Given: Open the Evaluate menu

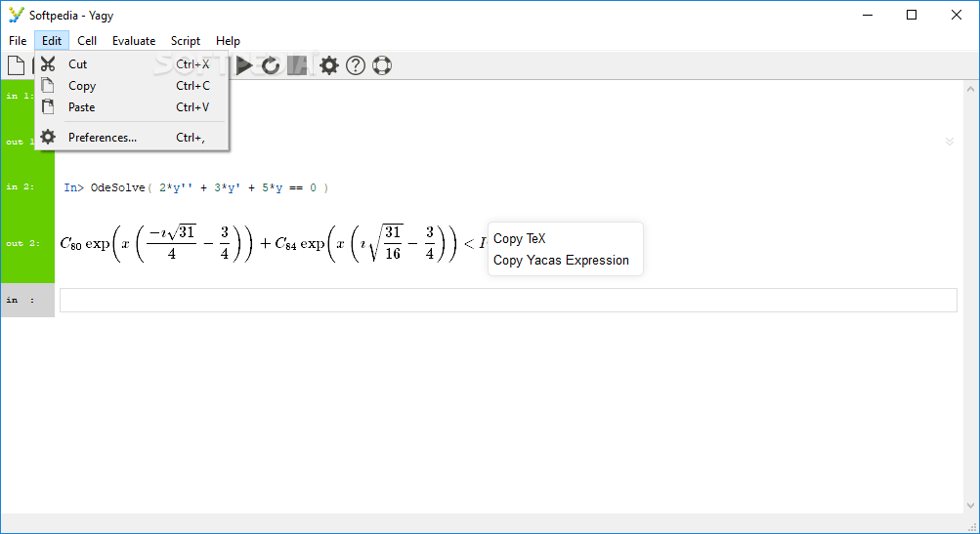Looking at the screenshot, I should 134,41.
